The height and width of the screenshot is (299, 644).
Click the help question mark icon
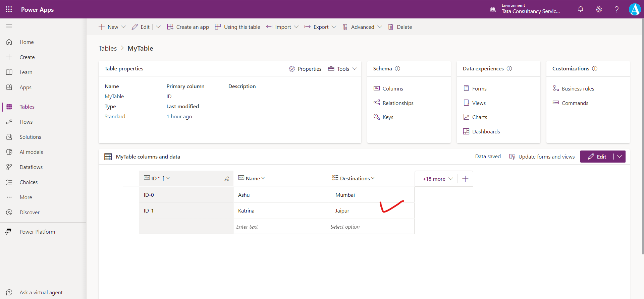tap(616, 9)
